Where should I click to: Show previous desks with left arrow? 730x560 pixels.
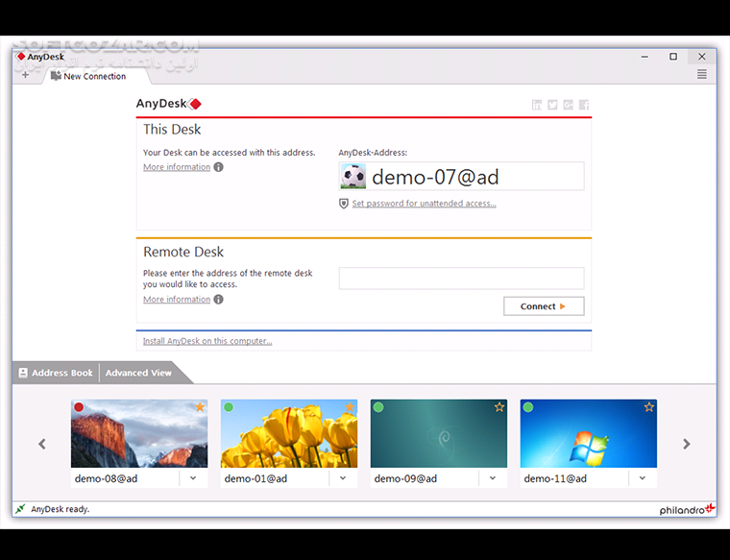[42, 444]
